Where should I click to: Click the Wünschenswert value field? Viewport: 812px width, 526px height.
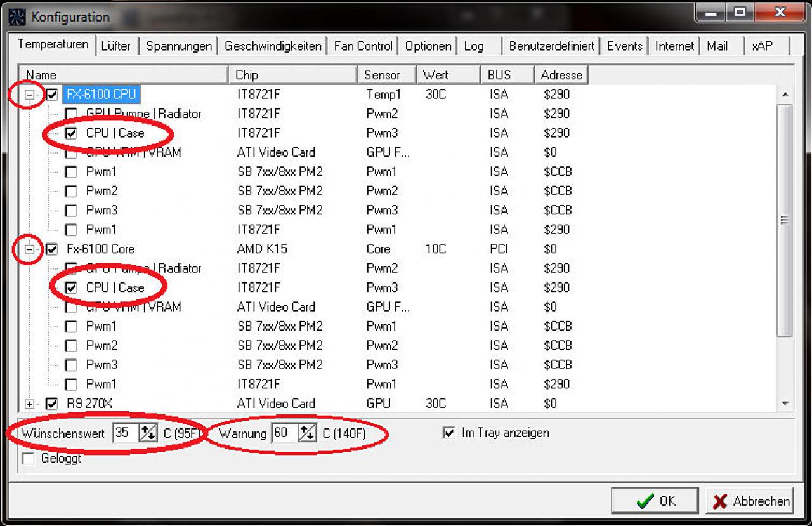click(x=125, y=433)
